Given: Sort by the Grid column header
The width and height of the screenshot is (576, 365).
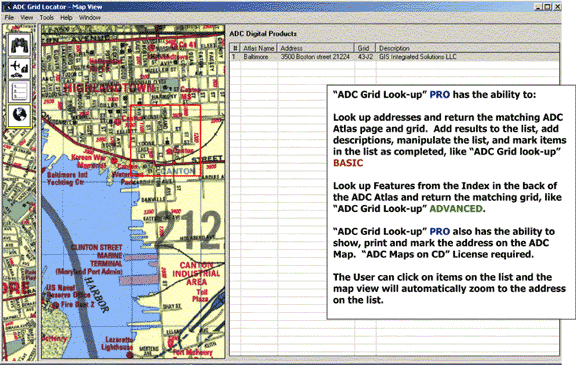Looking at the screenshot, I should coord(365,48).
